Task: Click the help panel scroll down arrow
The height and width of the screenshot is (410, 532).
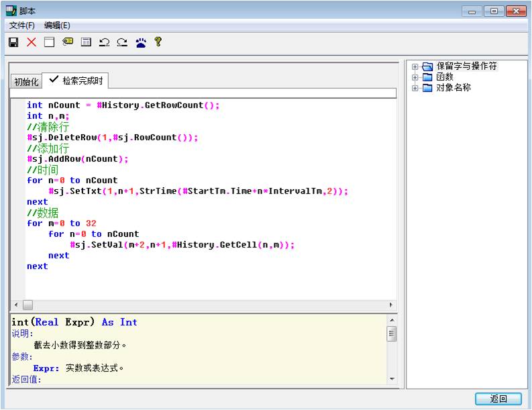Action: point(392,379)
